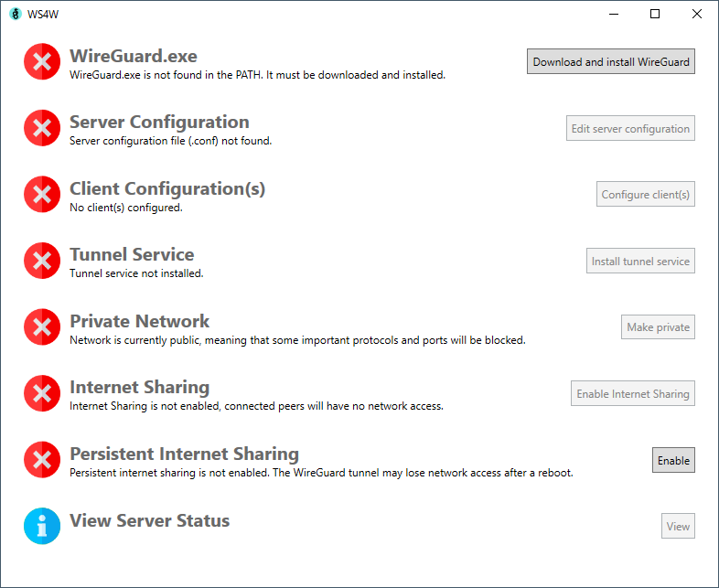Image resolution: width=719 pixels, height=588 pixels.
Task: Click the Private Network red X icon
Action: (42, 326)
